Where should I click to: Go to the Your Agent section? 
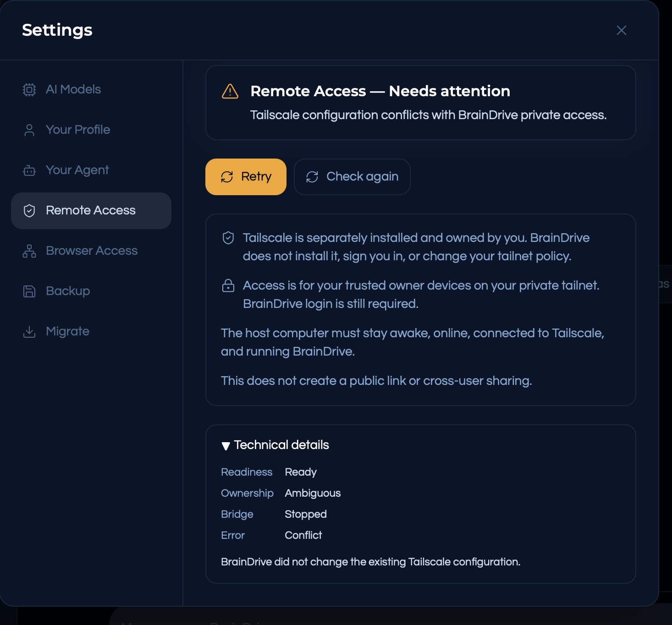point(91,170)
